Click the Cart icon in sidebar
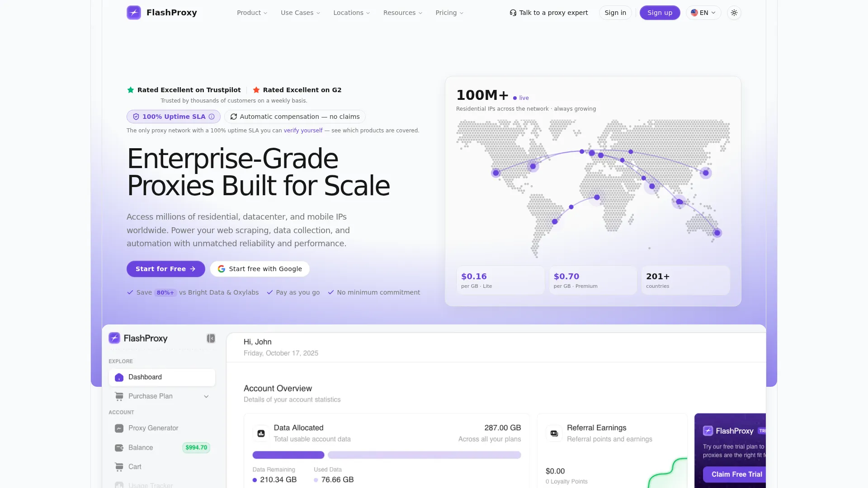This screenshot has height=488, width=868. point(119,467)
